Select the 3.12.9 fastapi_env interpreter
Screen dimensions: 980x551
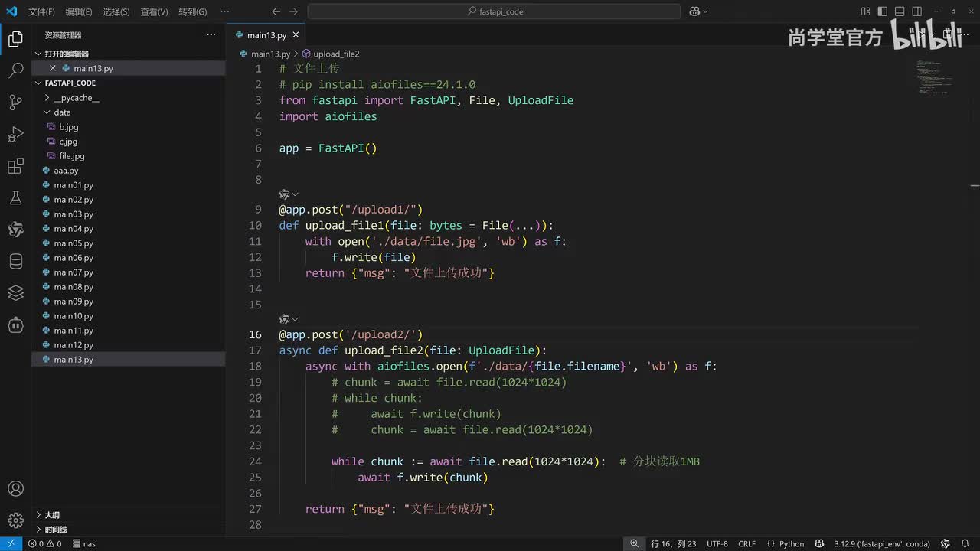882,543
